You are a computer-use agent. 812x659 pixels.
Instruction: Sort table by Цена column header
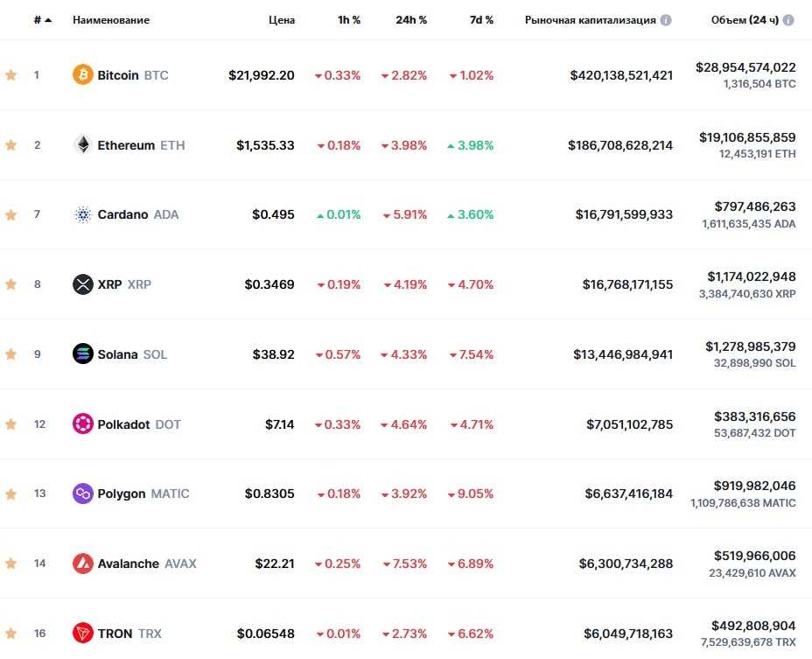282,20
